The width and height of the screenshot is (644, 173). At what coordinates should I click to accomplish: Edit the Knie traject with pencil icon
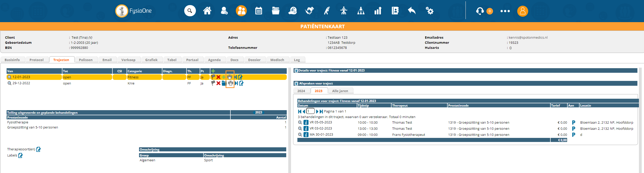[241, 83]
